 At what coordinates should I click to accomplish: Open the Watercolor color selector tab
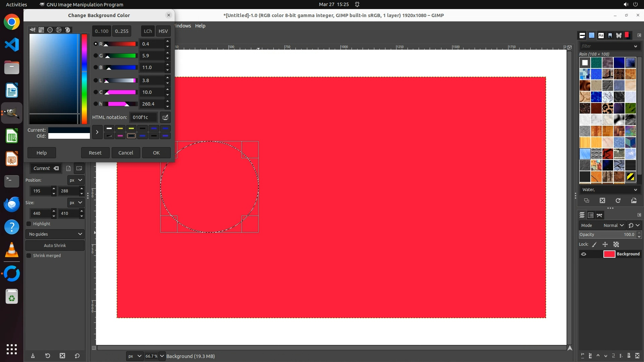pyautogui.click(x=50, y=30)
